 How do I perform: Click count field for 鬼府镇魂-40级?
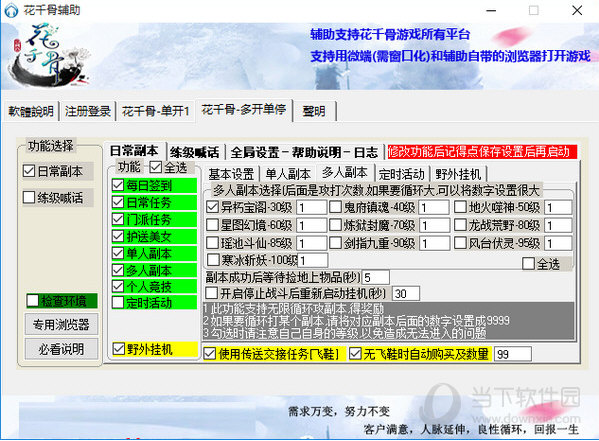click(434, 208)
